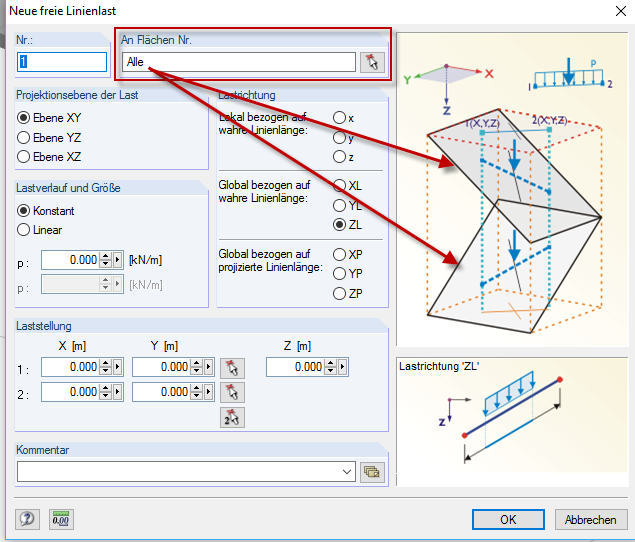Open the comment library icon next to Kommentar
Screen dimensions: 635x542
click(x=372, y=472)
